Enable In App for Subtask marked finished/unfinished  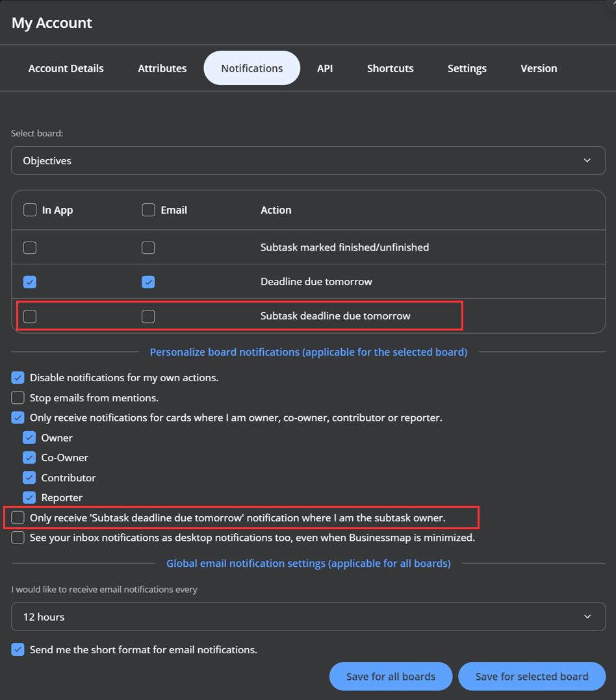pyautogui.click(x=30, y=247)
